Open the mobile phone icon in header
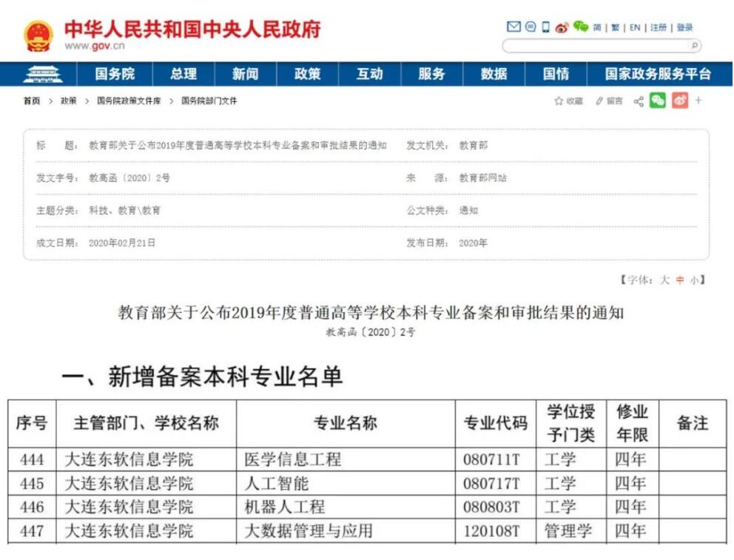 click(546, 27)
